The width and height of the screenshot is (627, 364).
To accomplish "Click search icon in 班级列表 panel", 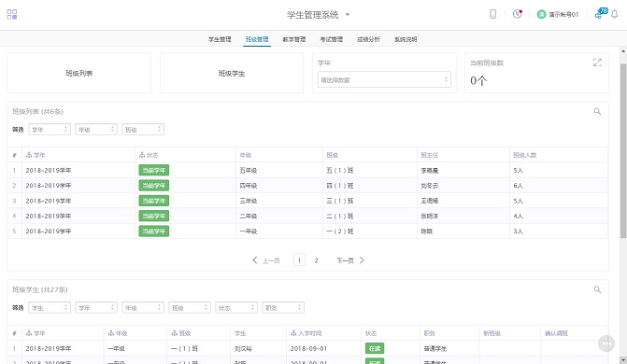I will point(597,111).
